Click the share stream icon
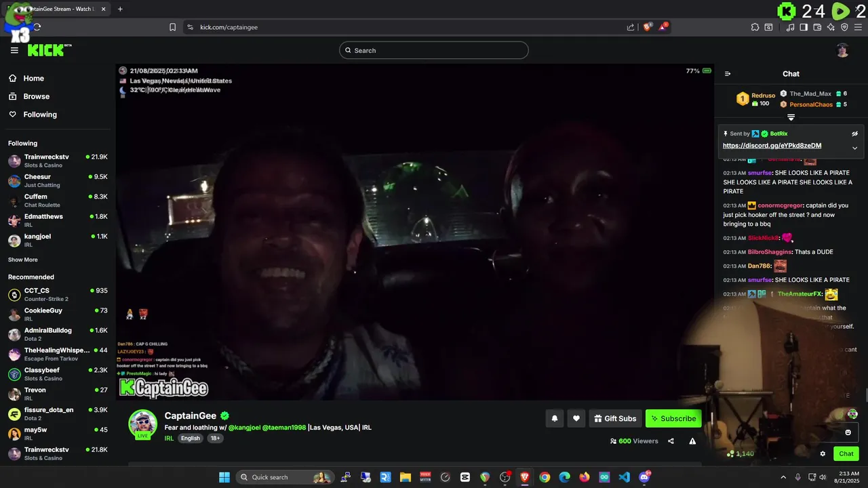868x488 pixels. click(671, 441)
